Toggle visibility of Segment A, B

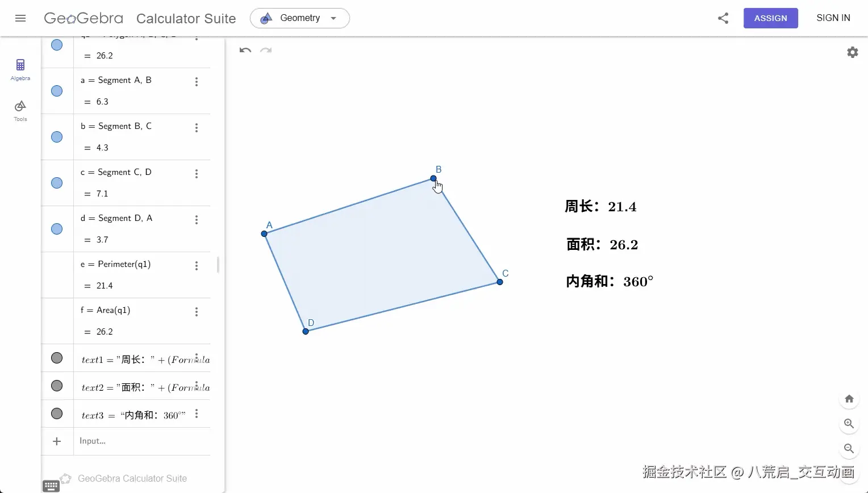click(56, 91)
